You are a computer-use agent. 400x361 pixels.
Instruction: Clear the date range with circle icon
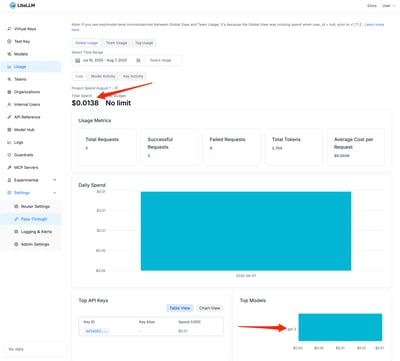point(138,60)
